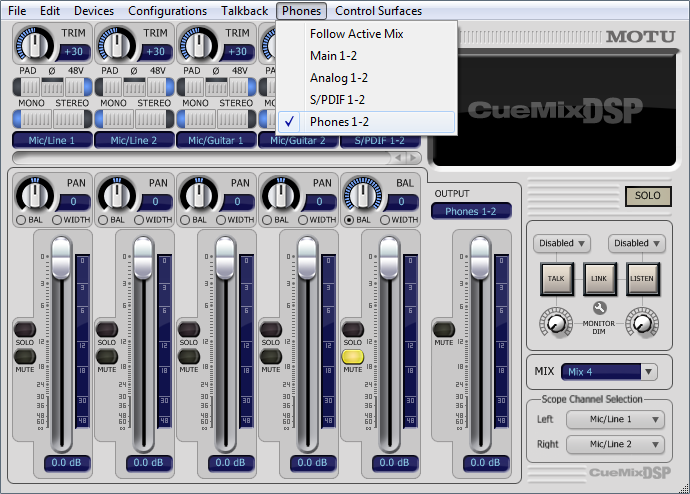Select the Mic/Line 1 channel label

tap(52, 140)
